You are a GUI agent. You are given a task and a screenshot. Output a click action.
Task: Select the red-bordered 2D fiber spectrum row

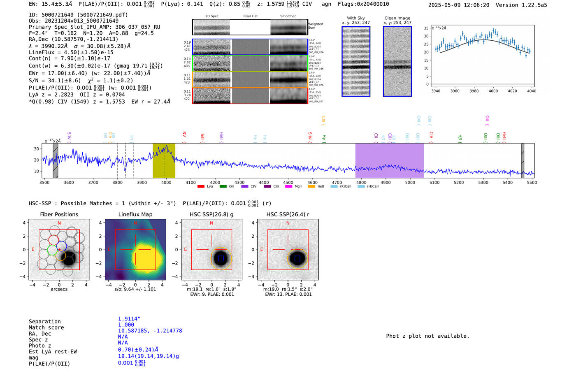[x=250, y=95]
